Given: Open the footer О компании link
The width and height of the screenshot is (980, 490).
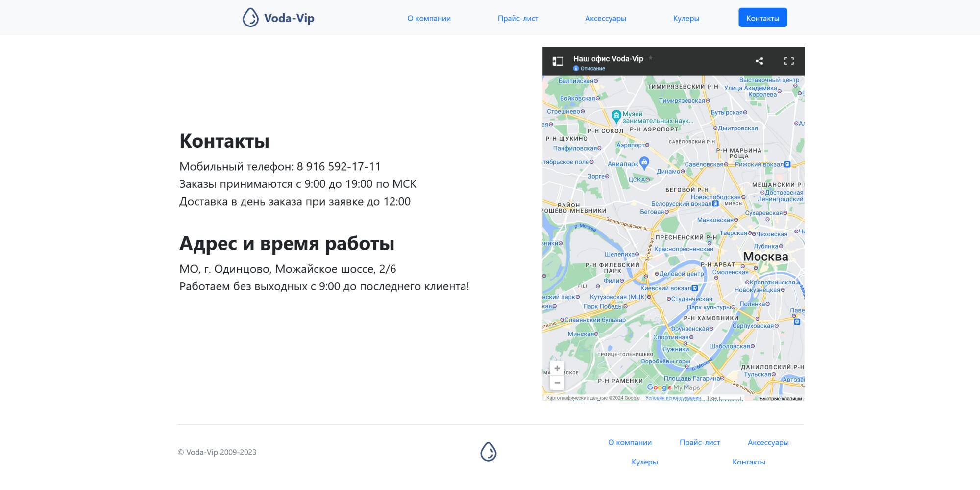Looking at the screenshot, I should (630, 442).
